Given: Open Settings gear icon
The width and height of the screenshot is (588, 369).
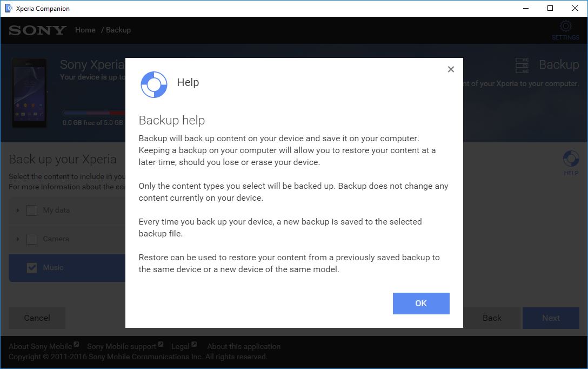Looking at the screenshot, I should click(x=565, y=27).
